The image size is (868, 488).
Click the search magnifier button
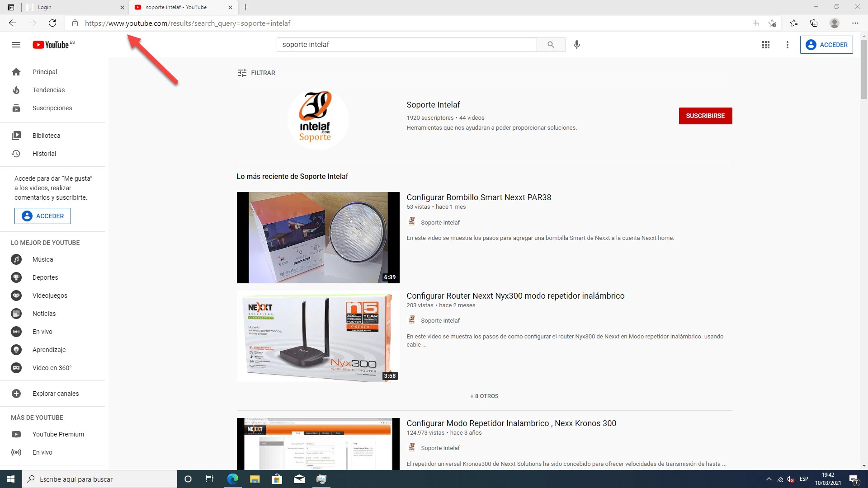551,45
